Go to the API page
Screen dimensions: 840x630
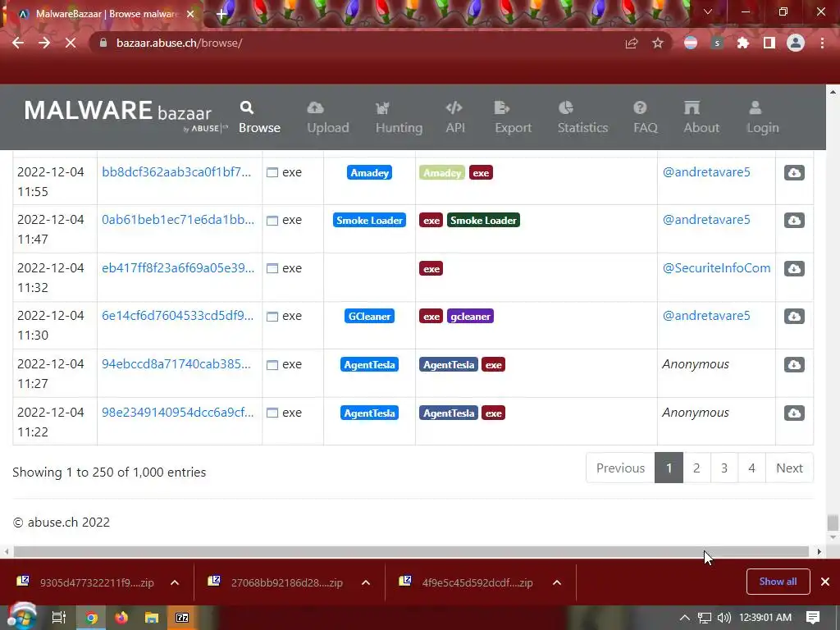click(454, 117)
